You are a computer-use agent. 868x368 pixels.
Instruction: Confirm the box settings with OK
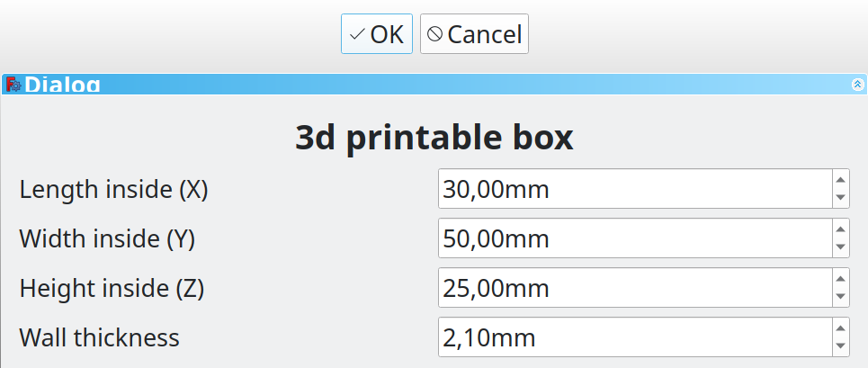pyautogui.click(x=376, y=34)
